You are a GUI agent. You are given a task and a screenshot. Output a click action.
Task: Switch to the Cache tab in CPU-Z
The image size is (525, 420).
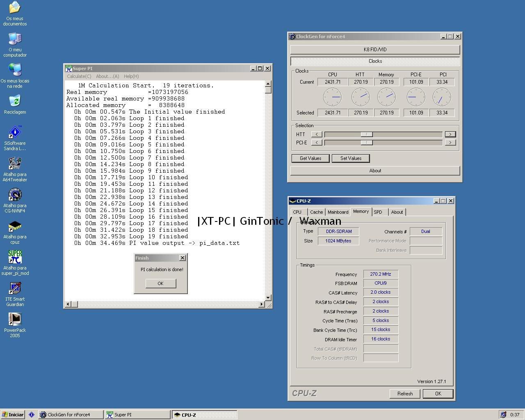[x=316, y=212]
